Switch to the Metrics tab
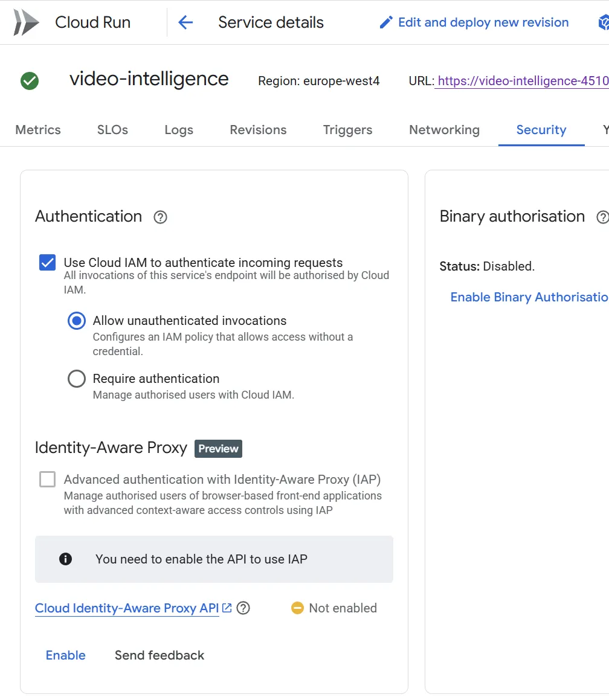The image size is (609, 700). click(37, 130)
